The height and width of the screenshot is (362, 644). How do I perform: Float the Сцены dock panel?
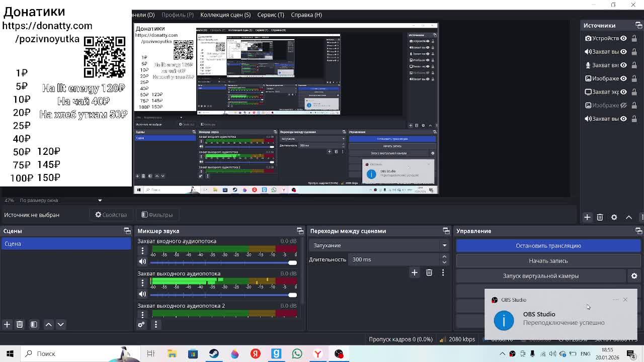[127, 231]
